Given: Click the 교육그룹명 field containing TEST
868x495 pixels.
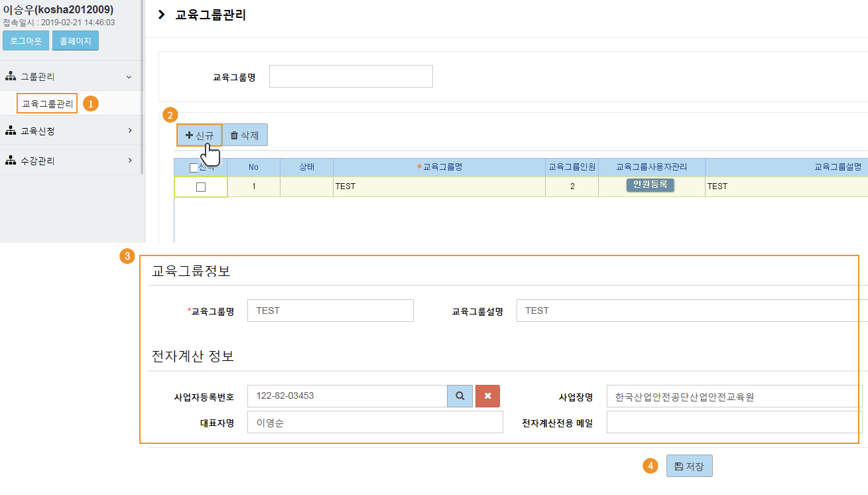Looking at the screenshot, I should pos(330,311).
